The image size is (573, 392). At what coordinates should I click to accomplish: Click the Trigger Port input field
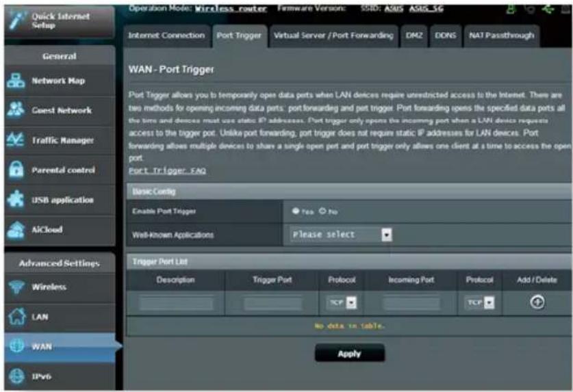(272, 303)
